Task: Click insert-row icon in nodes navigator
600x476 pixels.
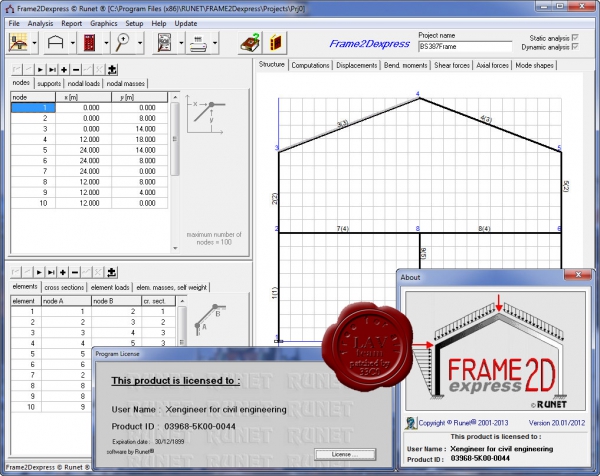Action: [112, 70]
